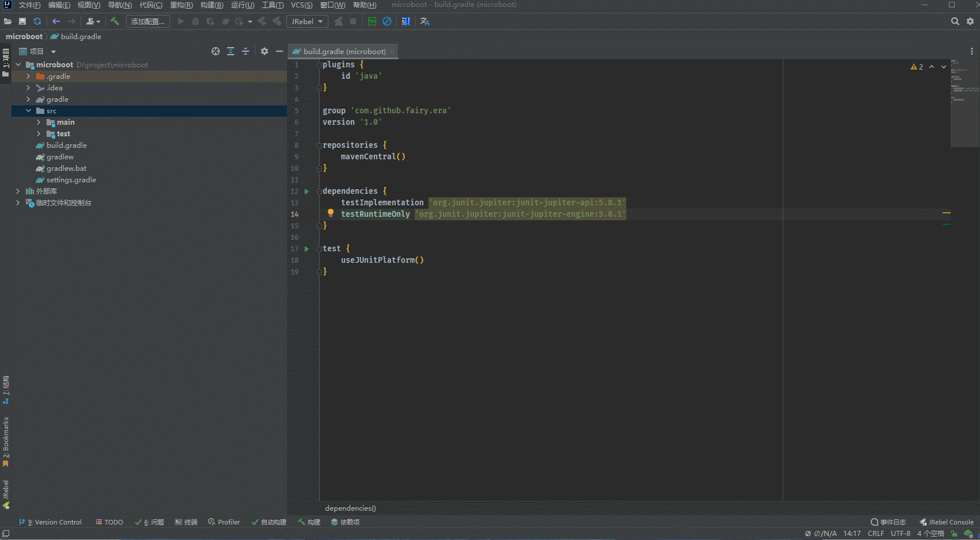Toggle the JRebel side panel

tap(6, 495)
